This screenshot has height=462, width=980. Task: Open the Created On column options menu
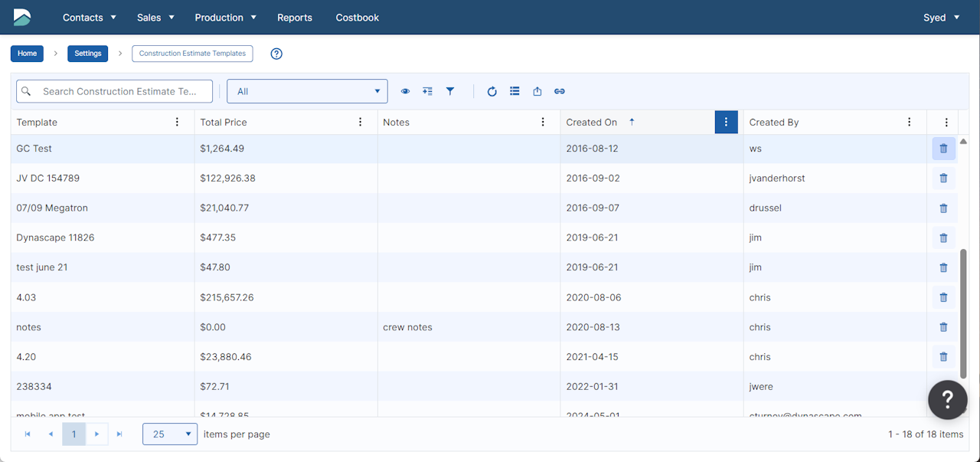tap(726, 123)
